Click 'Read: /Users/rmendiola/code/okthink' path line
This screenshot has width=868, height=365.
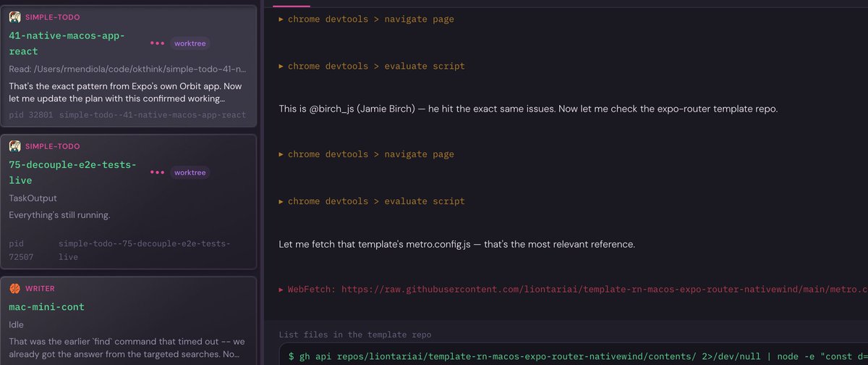128,70
